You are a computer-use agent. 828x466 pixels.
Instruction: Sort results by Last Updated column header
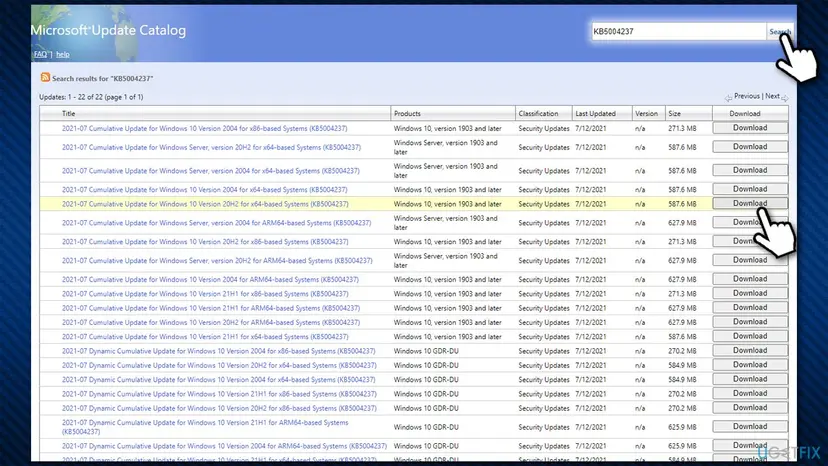coord(595,113)
